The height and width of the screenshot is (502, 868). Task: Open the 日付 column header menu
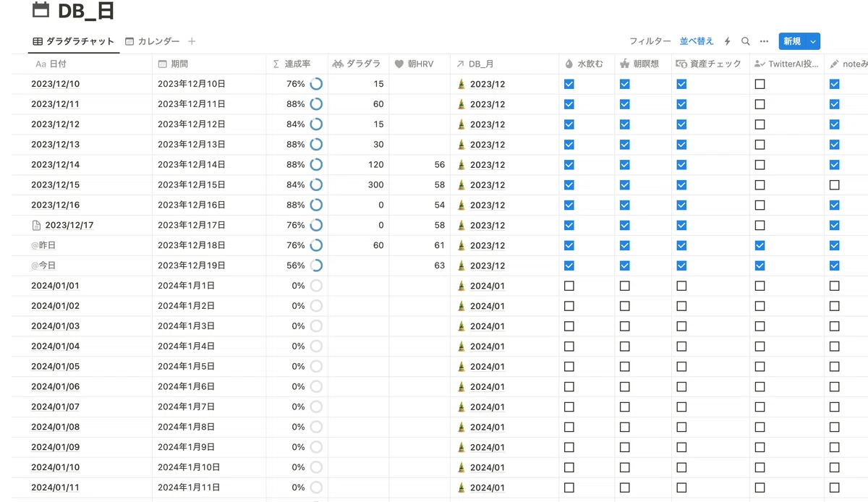90,64
